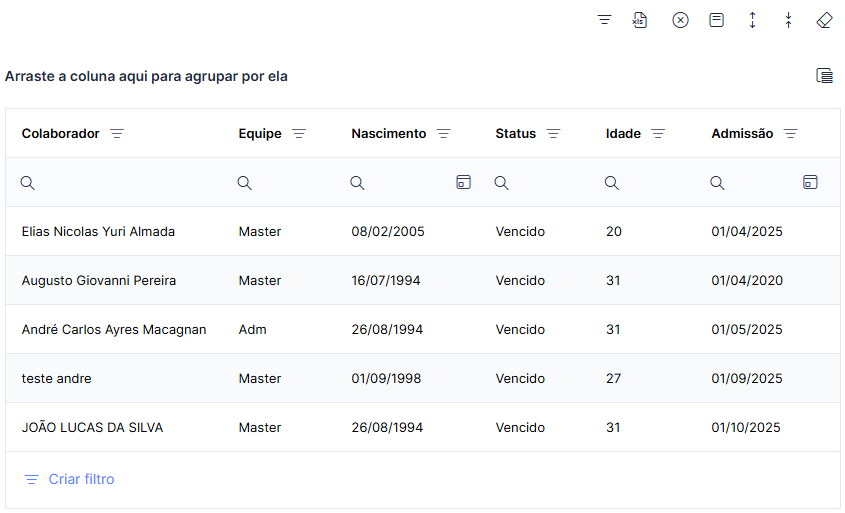The width and height of the screenshot is (845, 513).
Task: Open calendar picker for Admissão filter
Action: [x=810, y=182]
